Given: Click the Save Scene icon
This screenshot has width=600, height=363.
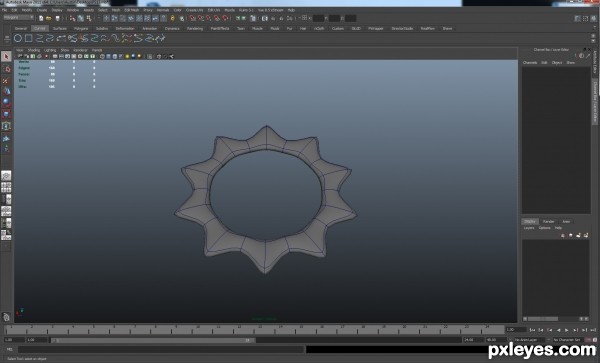Looking at the screenshot, I should (57, 18).
